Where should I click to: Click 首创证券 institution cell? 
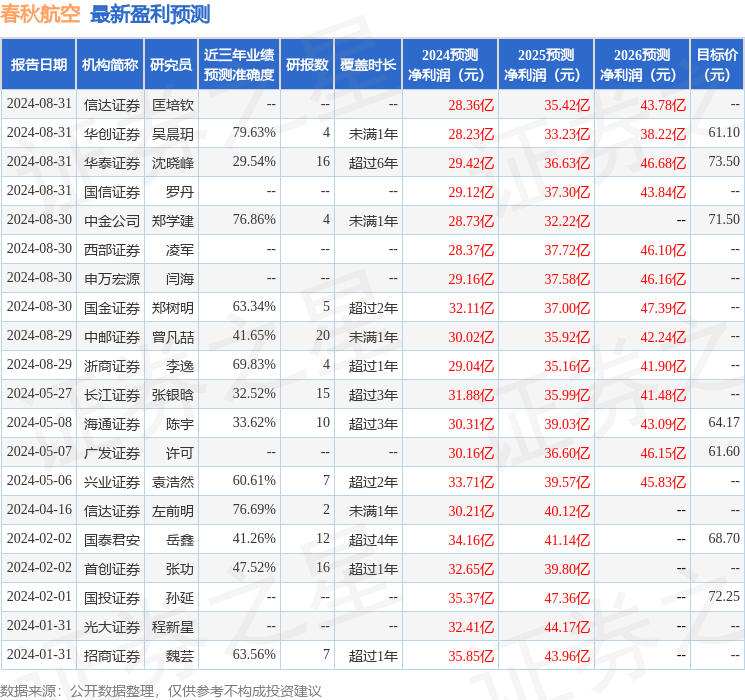112,569
